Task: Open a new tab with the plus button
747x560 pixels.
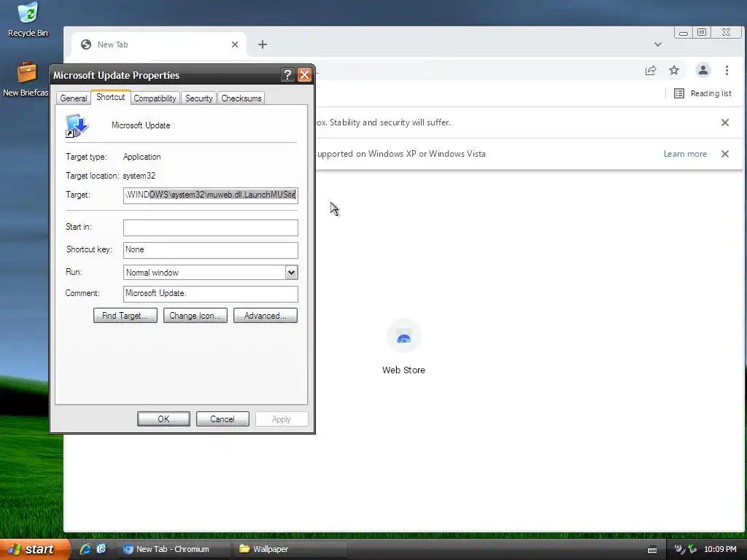Action: tap(263, 44)
